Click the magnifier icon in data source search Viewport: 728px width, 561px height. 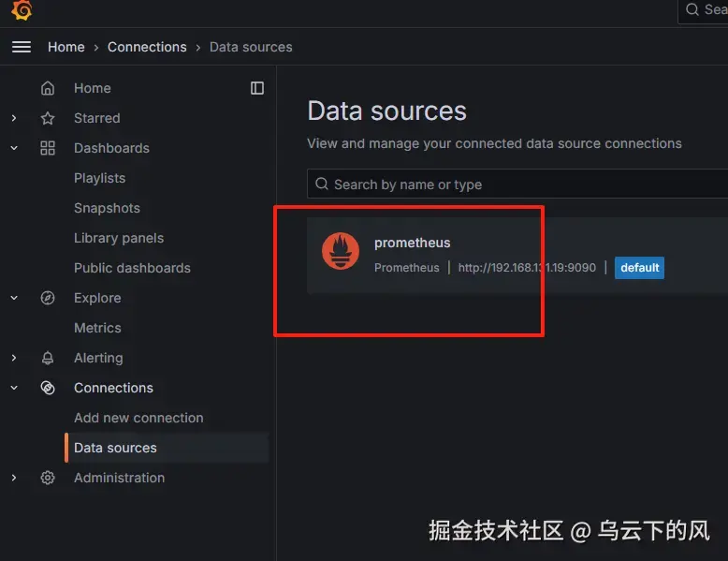coord(322,185)
